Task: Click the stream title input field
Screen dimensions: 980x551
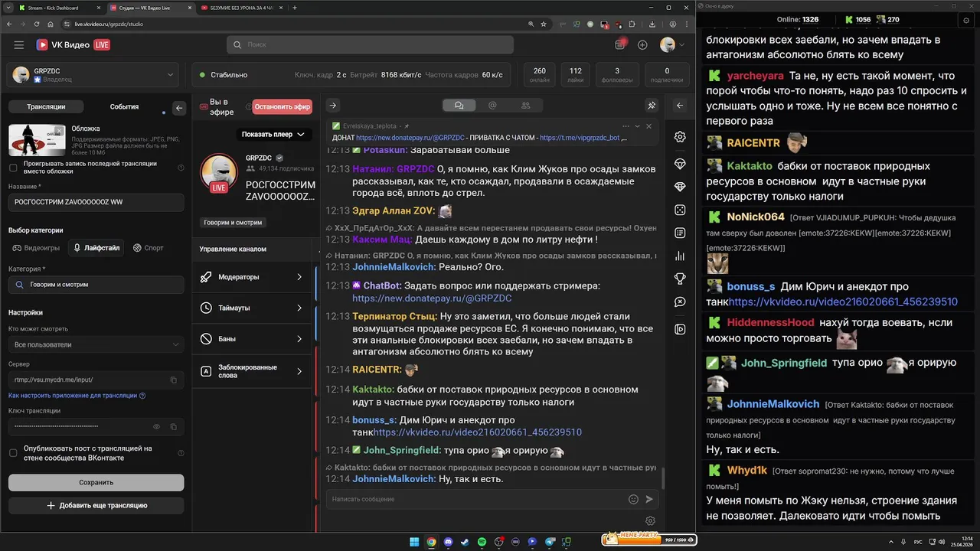Action: [96, 202]
